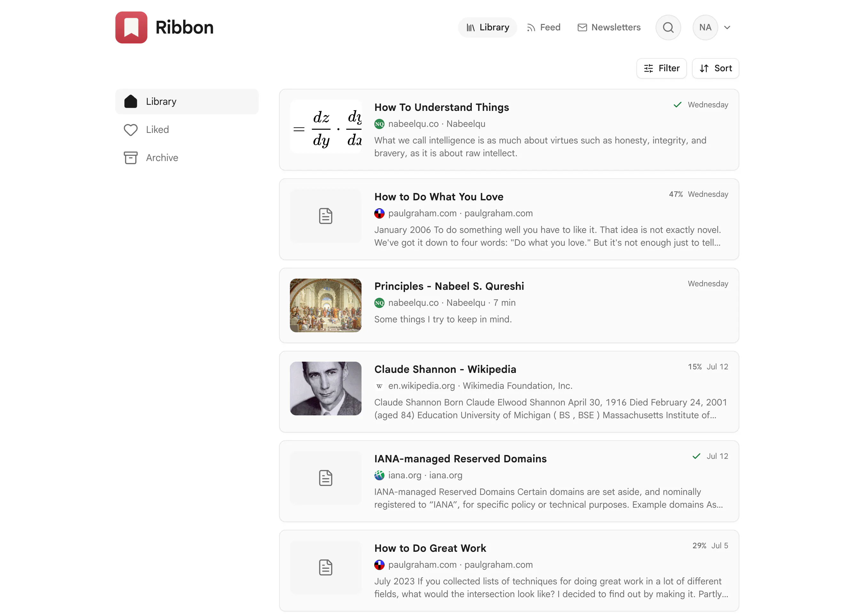Click the nabeelqu.co favicon on Principles card
The image size is (856, 616).
click(x=379, y=303)
